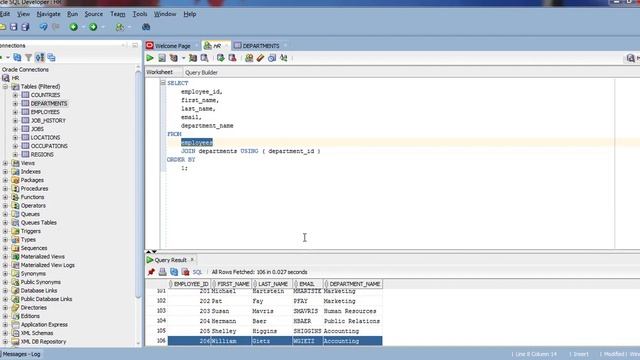The image size is (640, 360).
Task: Expand the Procedures node
Action: pyautogui.click(x=5, y=189)
